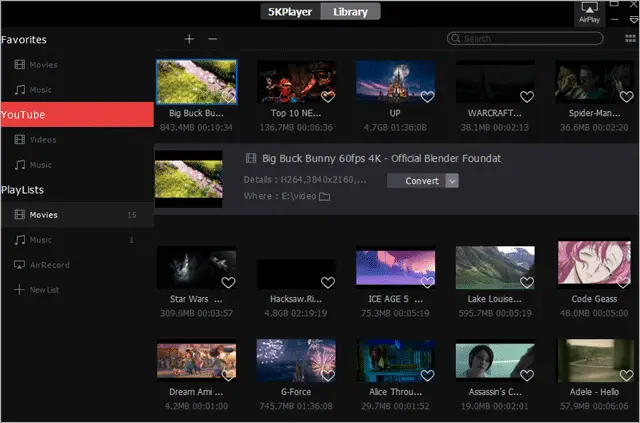Image resolution: width=640 pixels, height=423 pixels.
Task: Select Music playlist with 1 item
Action: pyautogui.click(x=77, y=240)
